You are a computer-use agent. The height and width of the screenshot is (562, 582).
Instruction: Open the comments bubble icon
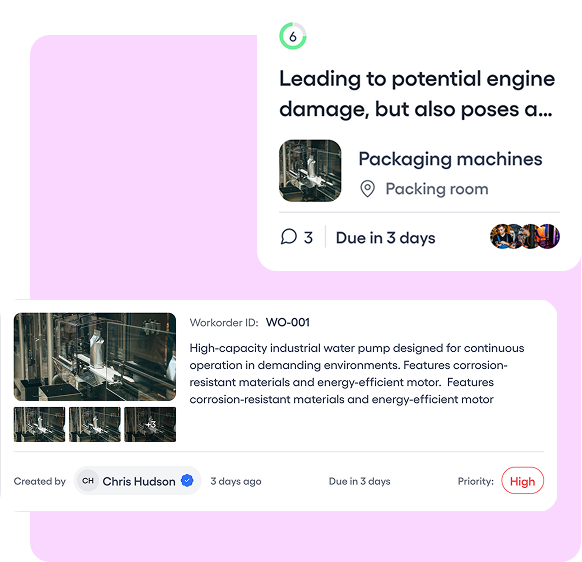[289, 236]
